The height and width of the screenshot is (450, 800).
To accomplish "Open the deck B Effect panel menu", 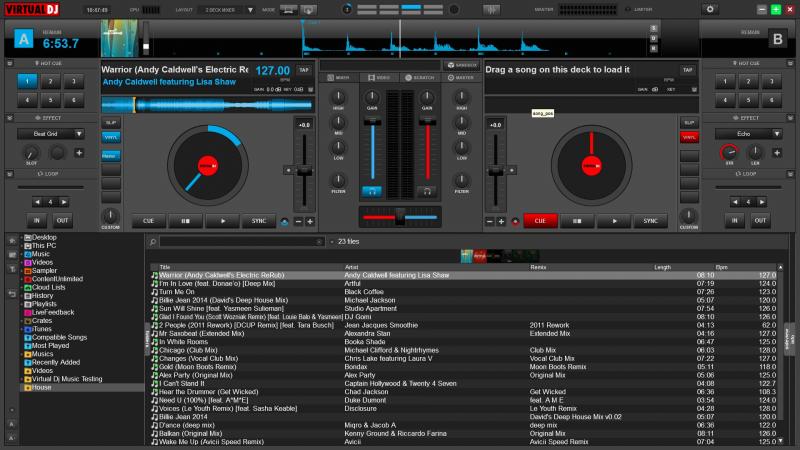I will (x=790, y=118).
